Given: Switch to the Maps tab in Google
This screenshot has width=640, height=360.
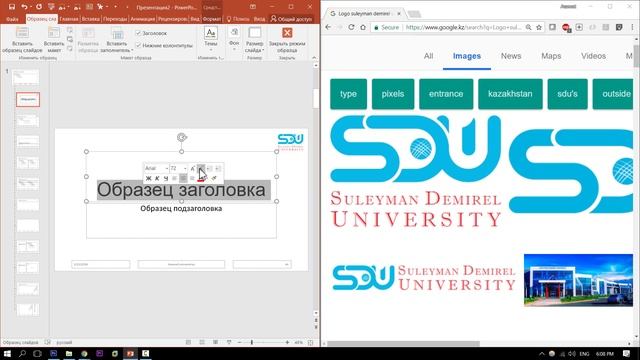Looking at the screenshot, I should 551,56.
